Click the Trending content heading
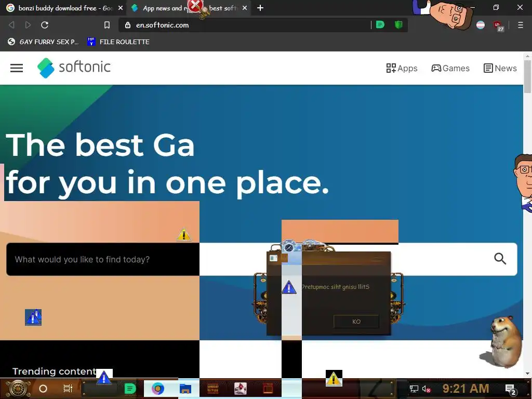 (54, 371)
